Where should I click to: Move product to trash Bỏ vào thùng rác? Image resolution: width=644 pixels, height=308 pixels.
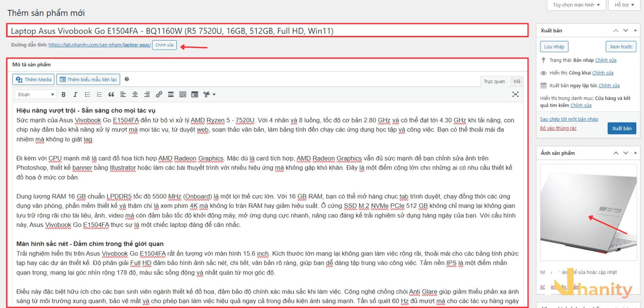(558, 128)
